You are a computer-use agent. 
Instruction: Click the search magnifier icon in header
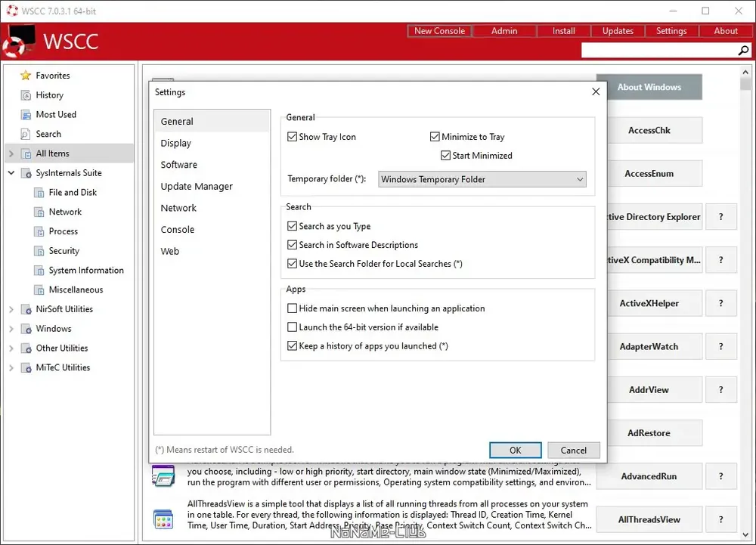tap(743, 50)
